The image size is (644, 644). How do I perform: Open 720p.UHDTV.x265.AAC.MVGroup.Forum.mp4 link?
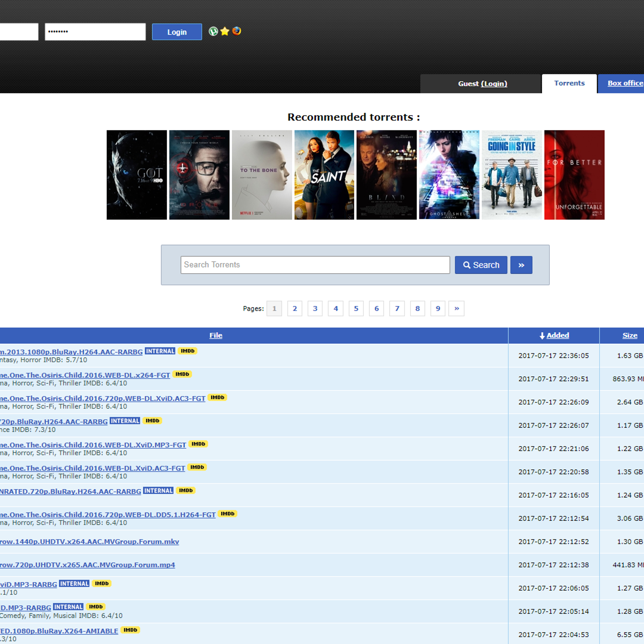[x=87, y=565]
